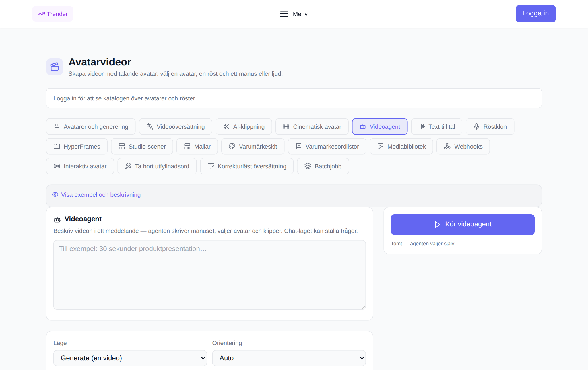
Task: Toggle the eye icon for Visa exempel
Action: (x=55, y=194)
